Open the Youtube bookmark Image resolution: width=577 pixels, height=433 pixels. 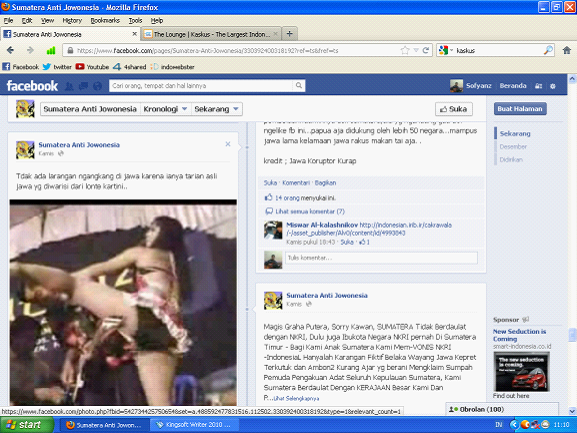(x=92, y=67)
